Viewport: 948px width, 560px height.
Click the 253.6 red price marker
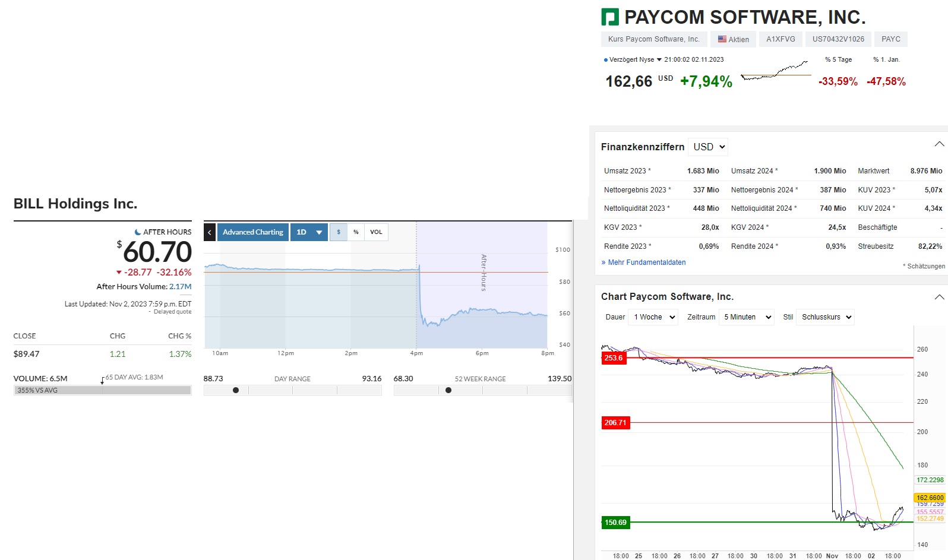tap(614, 358)
